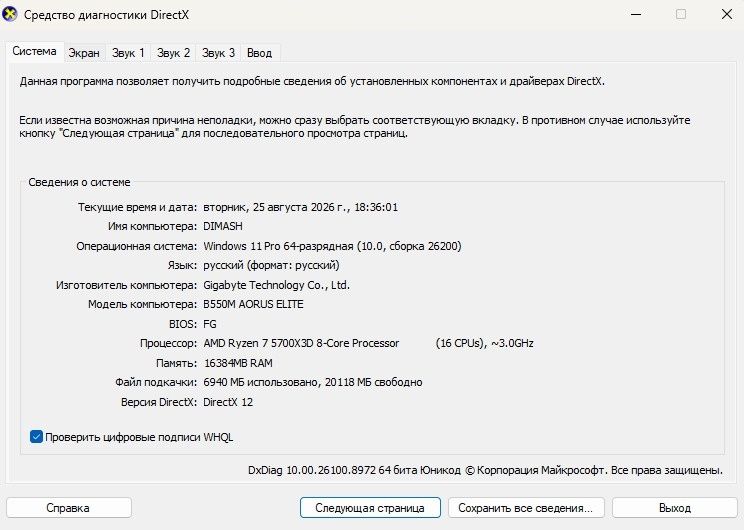Screen dimensions: 744x530
Task: Click Следующая страница button
Action: (370, 508)
